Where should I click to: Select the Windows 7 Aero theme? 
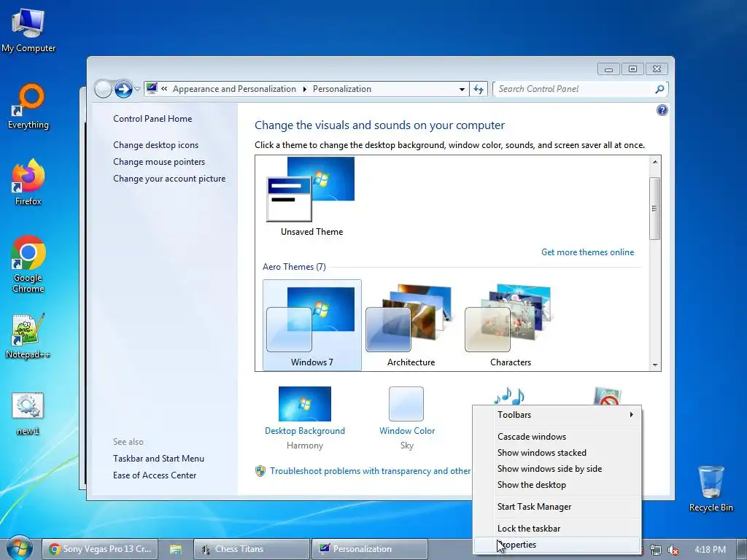click(x=312, y=324)
